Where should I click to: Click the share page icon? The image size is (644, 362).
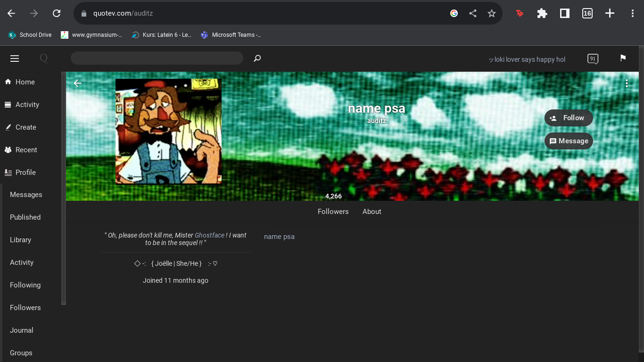tap(473, 14)
